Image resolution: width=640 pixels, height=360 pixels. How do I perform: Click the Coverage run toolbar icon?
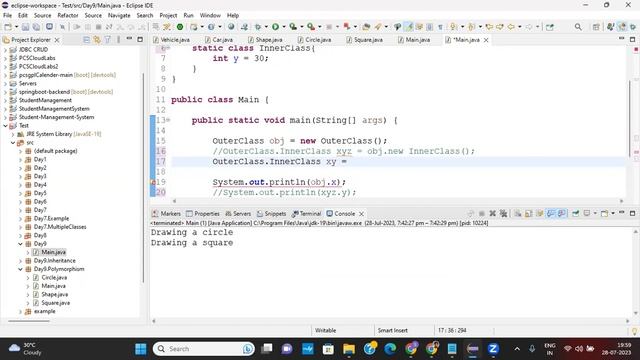click(293, 27)
